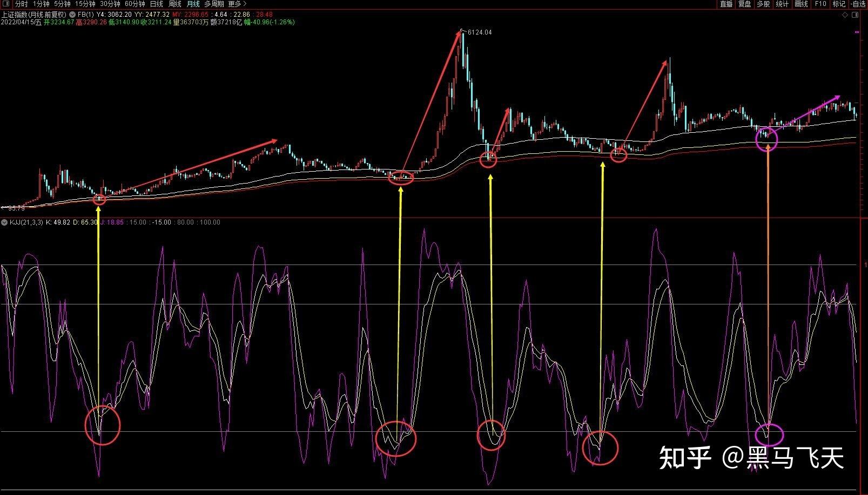Viewport: 868px width, 495px height.
Task: Click the date 2022/04/15/五
Action: [x=21, y=23]
